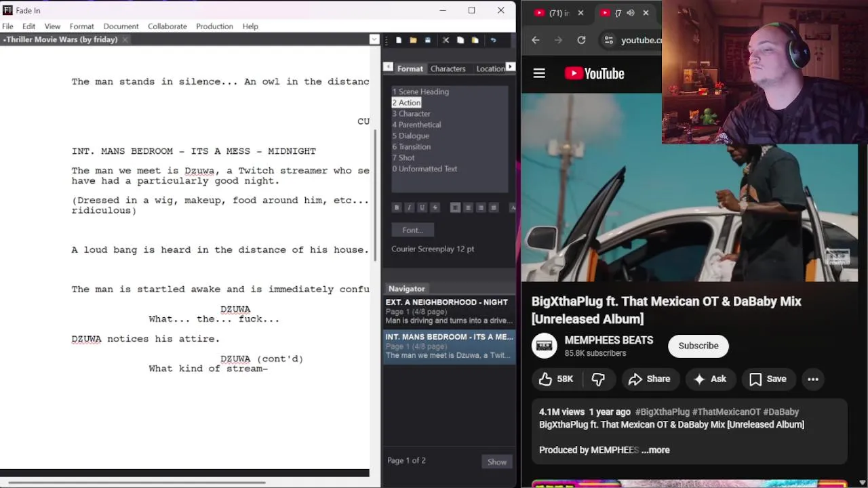The image size is (868, 488).
Task: Click the New document icon in Fade In toolbar
Action: coord(399,40)
